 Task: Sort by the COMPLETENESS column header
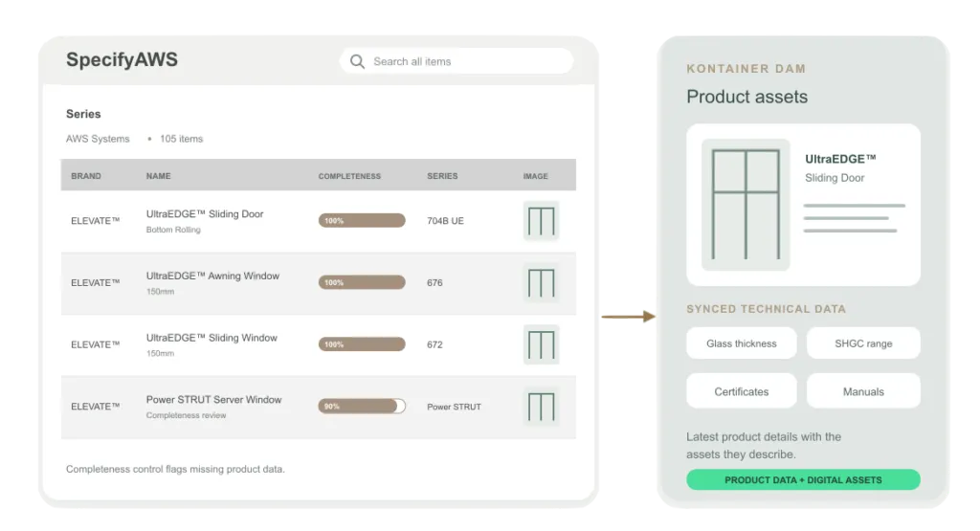click(349, 176)
